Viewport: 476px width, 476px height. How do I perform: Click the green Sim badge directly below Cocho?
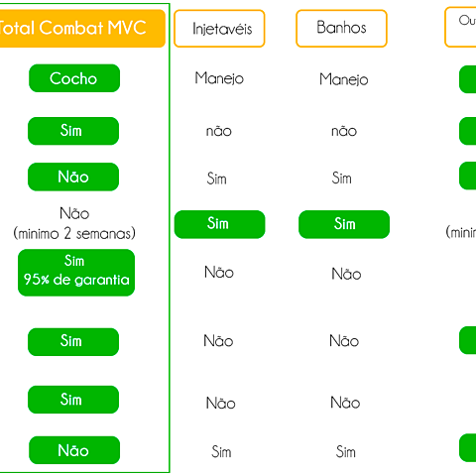click(73, 131)
